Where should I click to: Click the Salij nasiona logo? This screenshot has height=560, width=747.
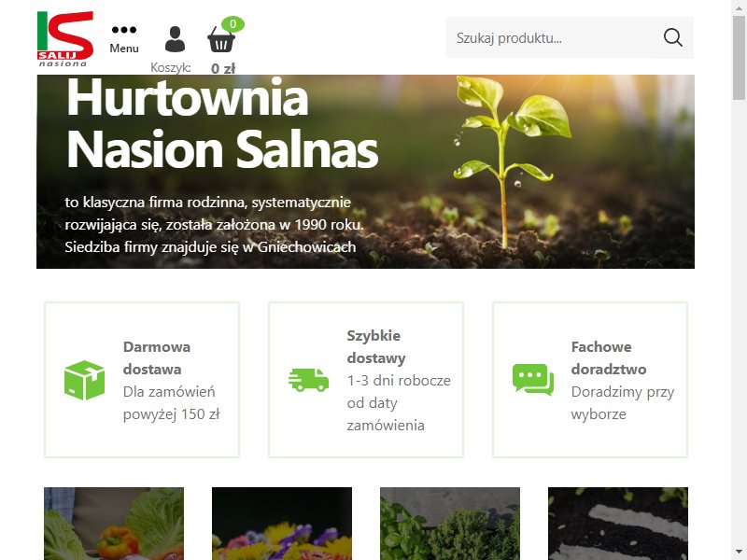coord(65,39)
